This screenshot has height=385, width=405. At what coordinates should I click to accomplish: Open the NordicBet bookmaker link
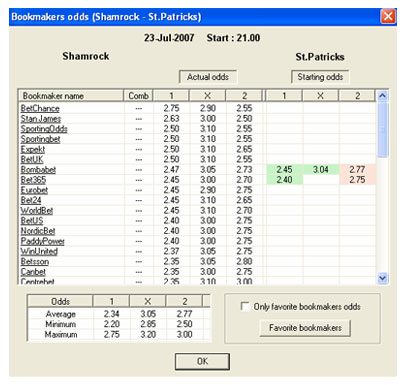[x=38, y=231]
